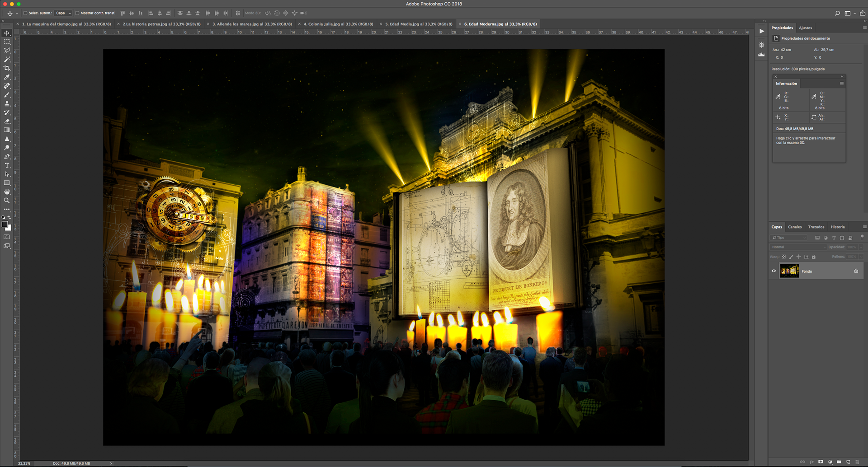Select the Rectangle shape tool
The width and height of the screenshot is (868, 467).
pos(7,183)
